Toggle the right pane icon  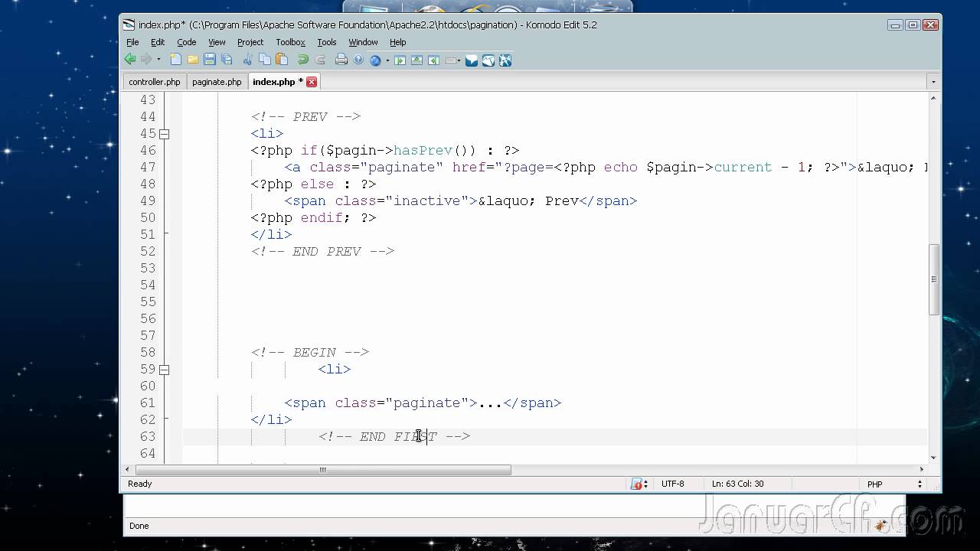pyautogui.click(x=433, y=60)
